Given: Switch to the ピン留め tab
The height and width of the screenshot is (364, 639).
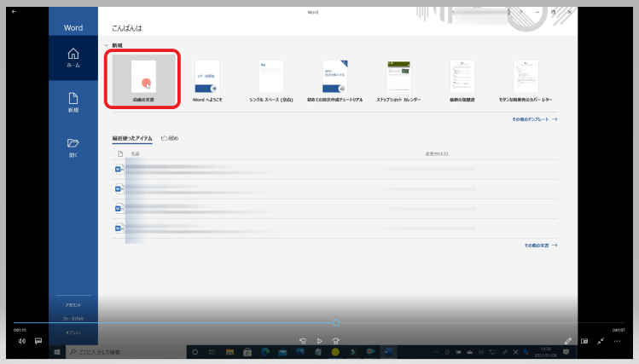Looking at the screenshot, I should pos(170,137).
